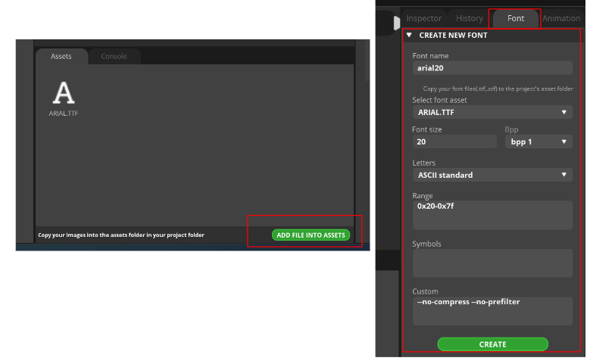Collapse the CREATE NEW FONT section triangle

click(x=409, y=35)
